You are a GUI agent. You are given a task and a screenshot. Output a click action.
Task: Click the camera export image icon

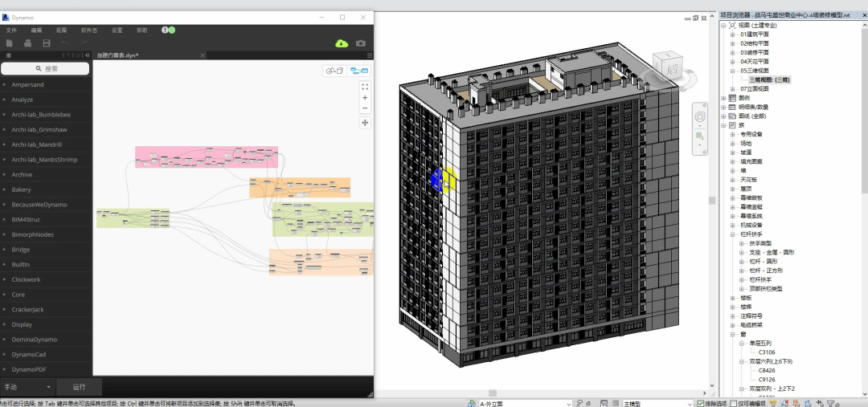pyautogui.click(x=361, y=43)
